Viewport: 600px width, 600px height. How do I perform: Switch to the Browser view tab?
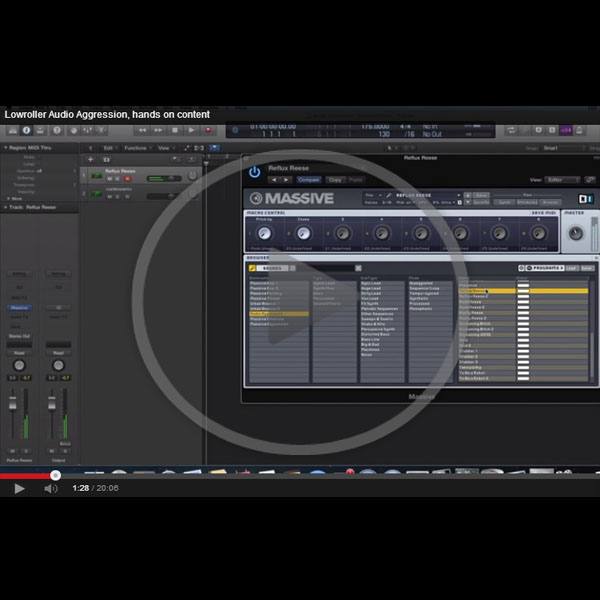(550, 202)
